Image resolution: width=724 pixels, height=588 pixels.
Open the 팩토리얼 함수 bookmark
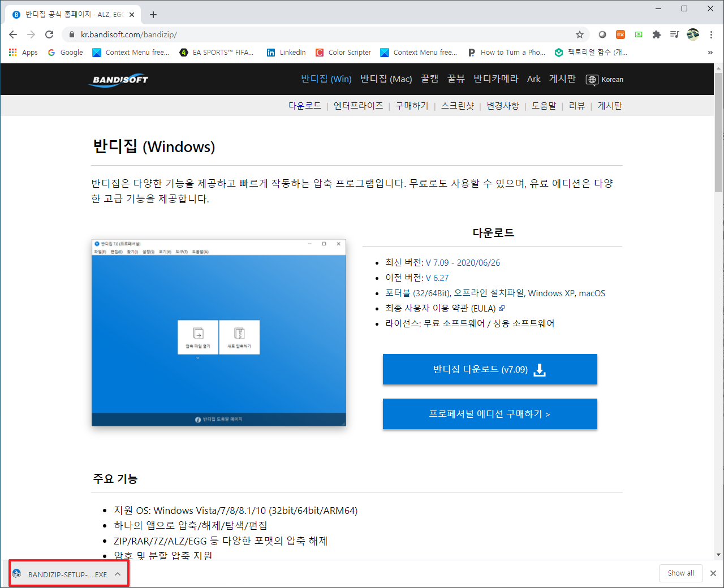pyautogui.click(x=591, y=52)
